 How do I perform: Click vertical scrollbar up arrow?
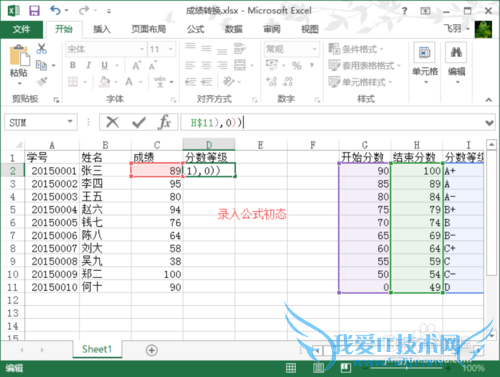491,145
